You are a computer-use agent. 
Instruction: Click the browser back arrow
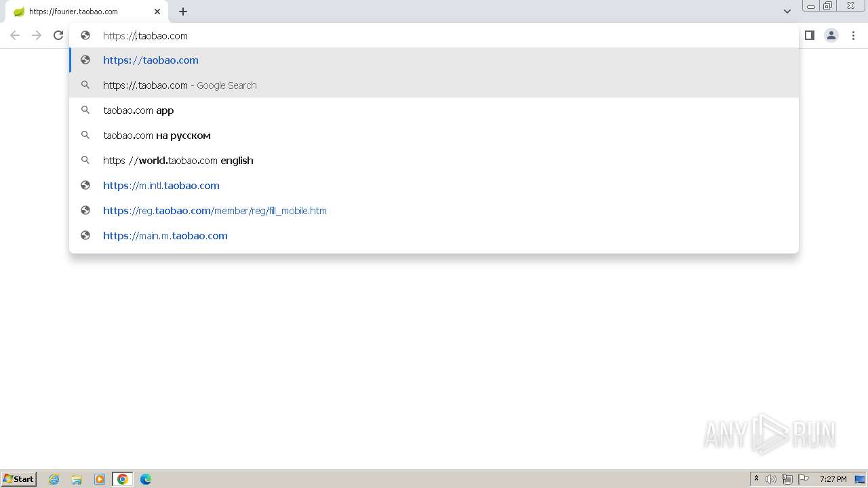15,35
